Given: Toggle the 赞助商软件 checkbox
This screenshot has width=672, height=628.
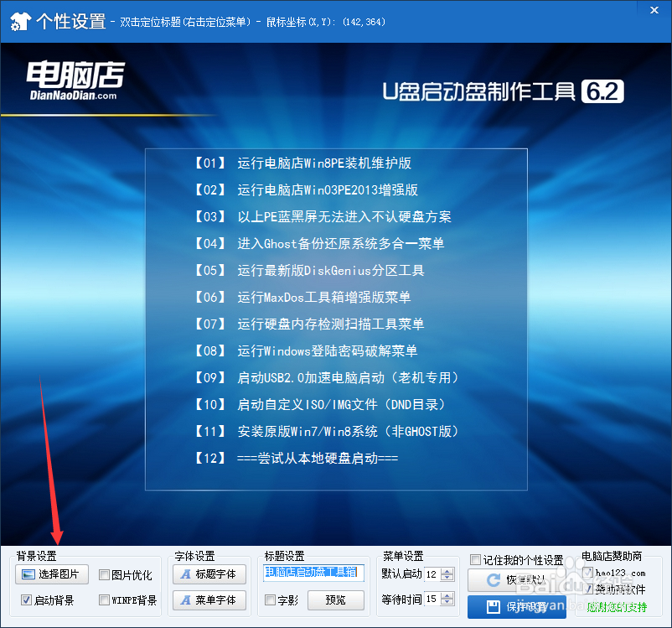Looking at the screenshot, I should pos(588,589).
